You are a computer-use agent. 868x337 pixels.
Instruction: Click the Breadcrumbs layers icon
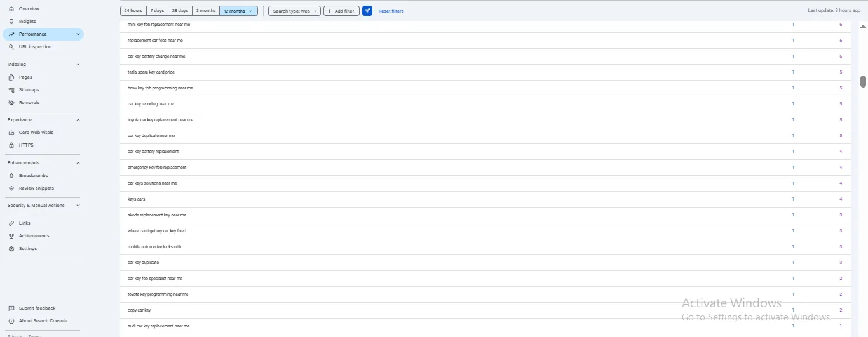pyautogui.click(x=11, y=176)
